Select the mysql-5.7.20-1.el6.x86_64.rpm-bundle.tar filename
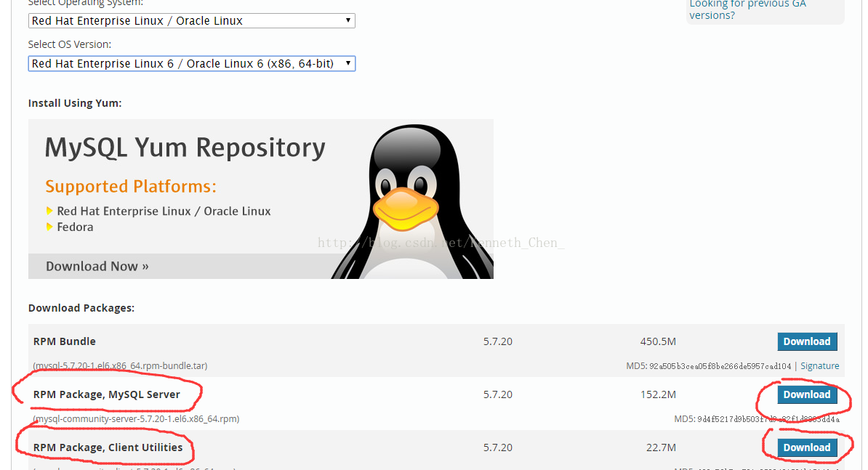Screen dimensions: 868x470 [x=120, y=366]
